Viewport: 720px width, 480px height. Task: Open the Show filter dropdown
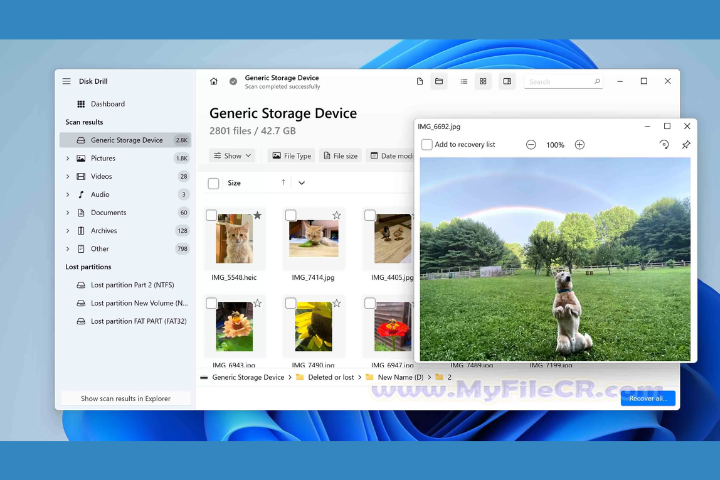tap(232, 156)
